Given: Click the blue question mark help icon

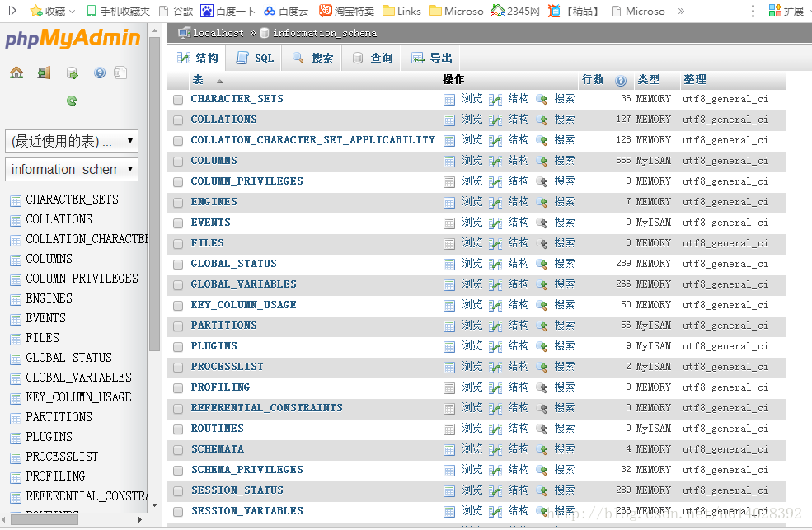Looking at the screenshot, I should [x=100, y=73].
